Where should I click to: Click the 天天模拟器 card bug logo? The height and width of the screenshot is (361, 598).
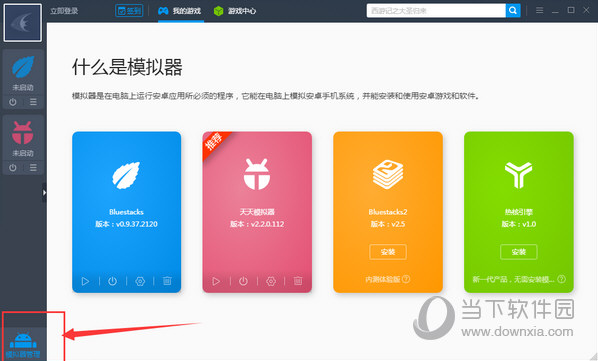point(257,174)
